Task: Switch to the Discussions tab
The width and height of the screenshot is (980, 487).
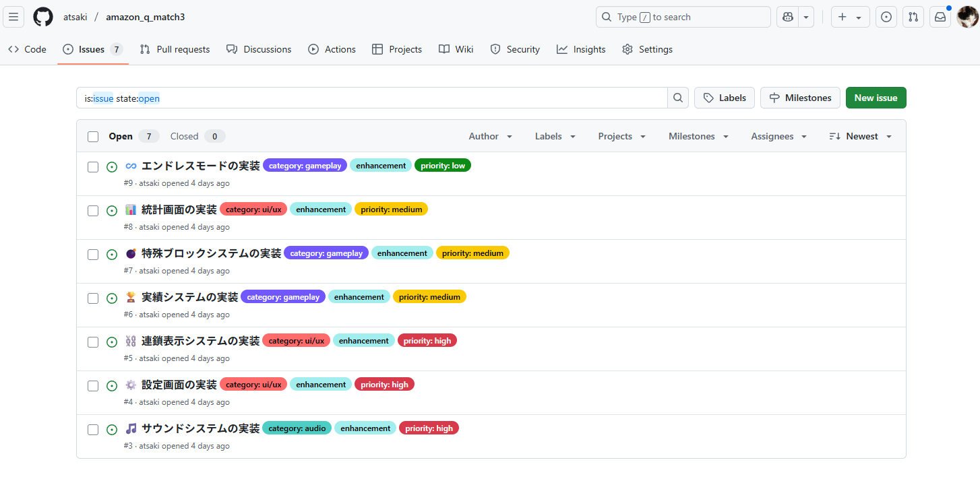Action: tap(259, 49)
